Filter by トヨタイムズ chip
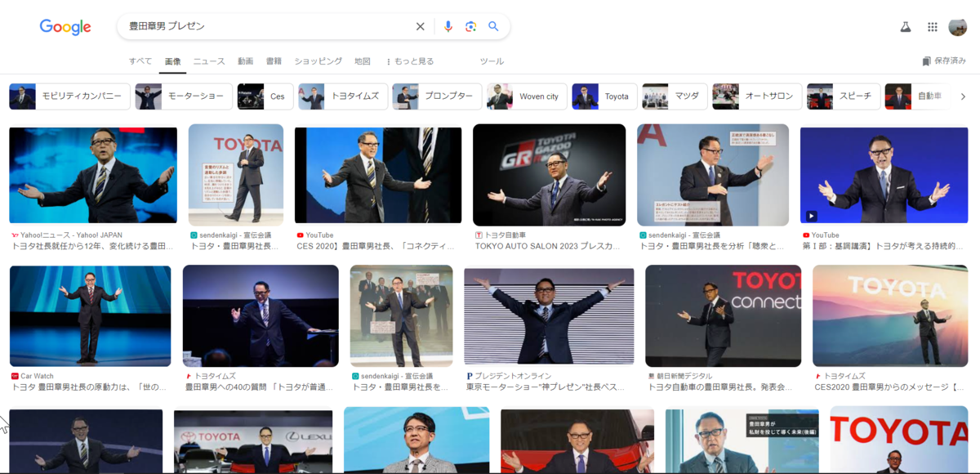 (342, 96)
